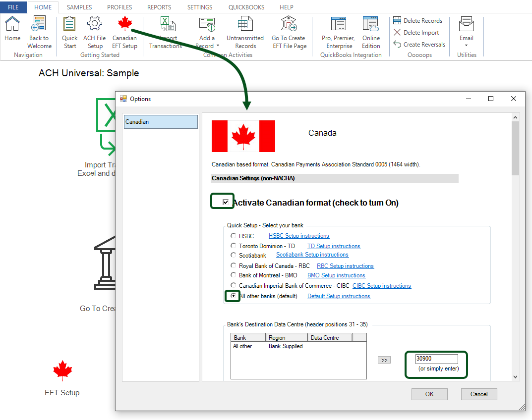Select Canadian in the Options category list

tap(161, 121)
